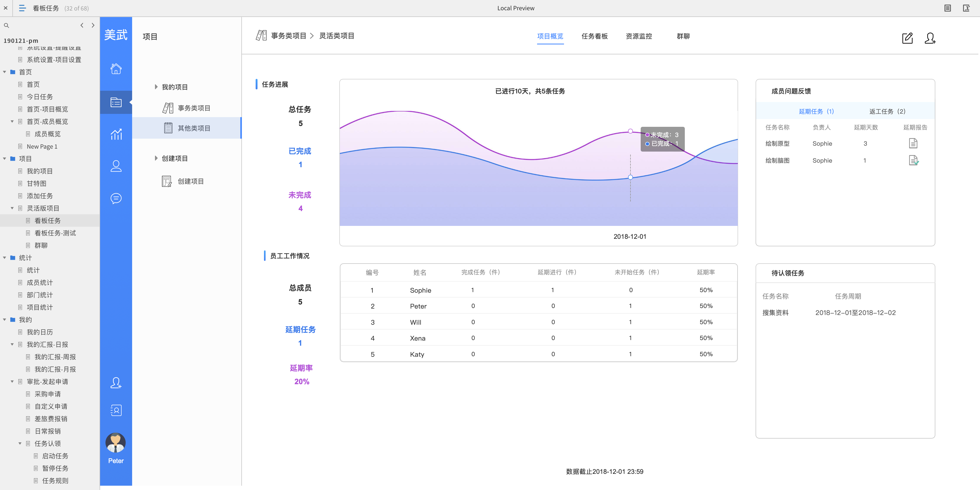Select the 延期任务 (1) tab
The height and width of the screenshot is (490, 980).
816,111
